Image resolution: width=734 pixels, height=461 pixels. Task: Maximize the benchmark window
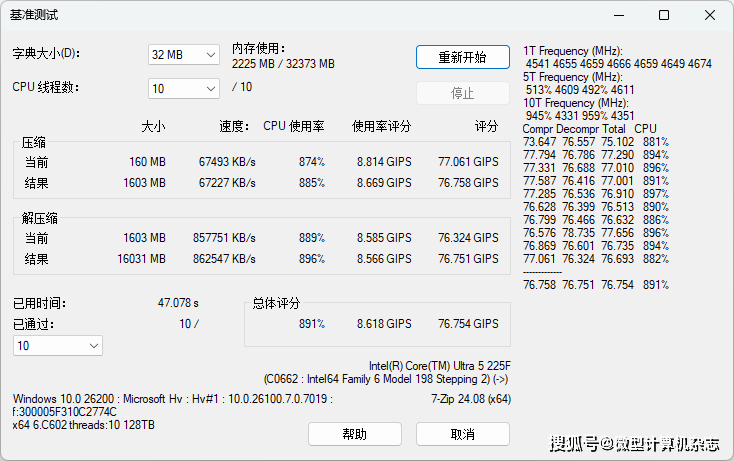click(664, 15)
